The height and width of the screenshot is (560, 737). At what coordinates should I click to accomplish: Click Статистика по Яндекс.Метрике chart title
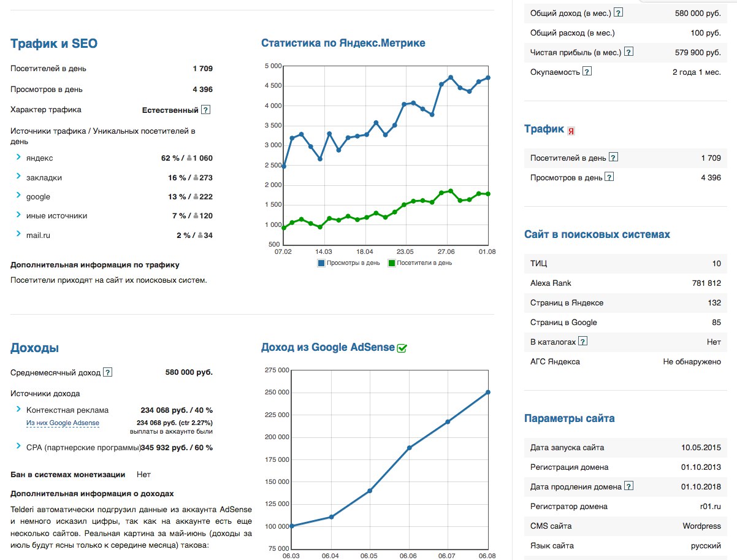[343, 43]
